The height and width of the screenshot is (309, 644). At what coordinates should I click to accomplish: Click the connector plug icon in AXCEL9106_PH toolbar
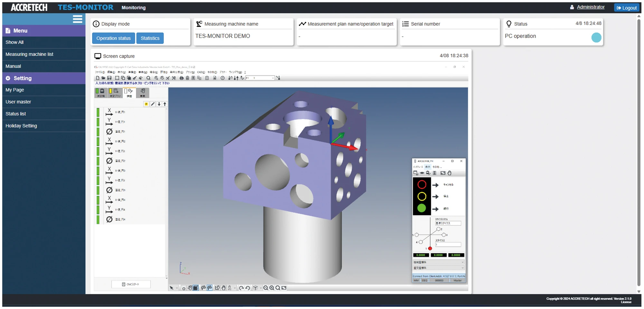[422, 173]
